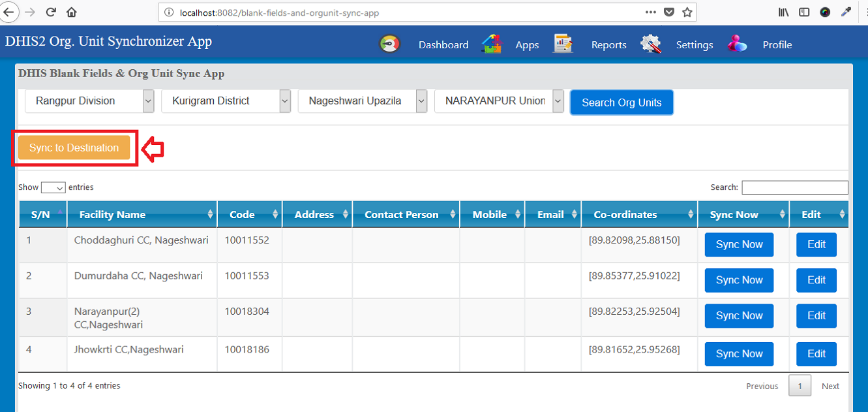Click the Reports chart icon

click(563, 44)
